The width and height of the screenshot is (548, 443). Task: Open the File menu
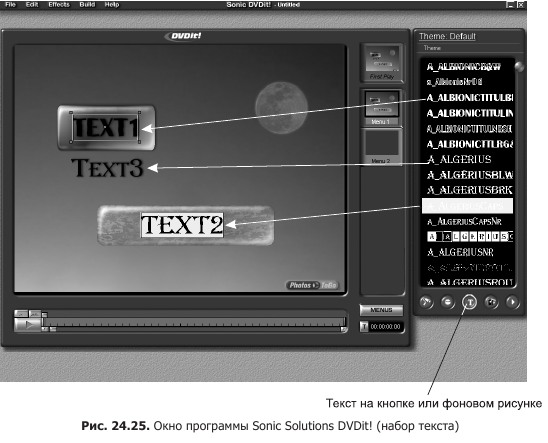(x=10, y=5)
